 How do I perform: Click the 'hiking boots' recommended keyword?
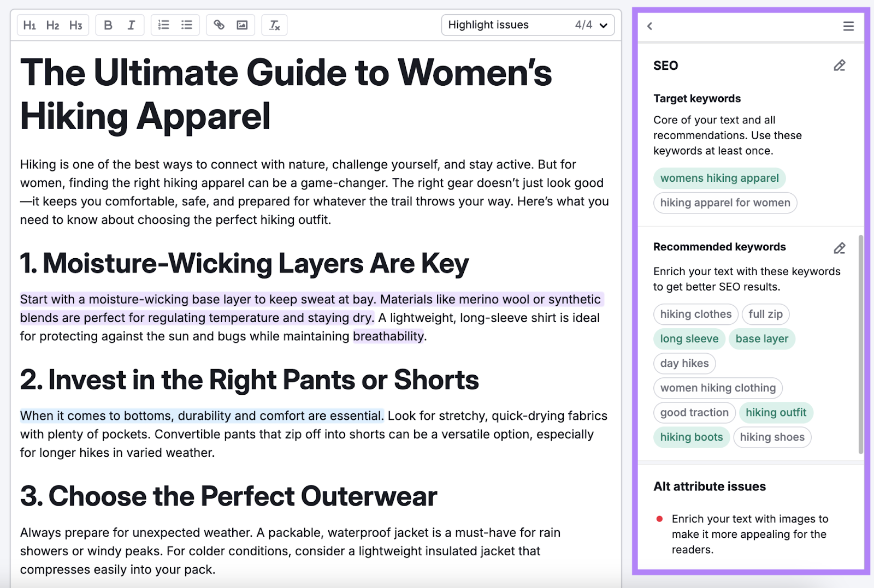tap(692, 437)
